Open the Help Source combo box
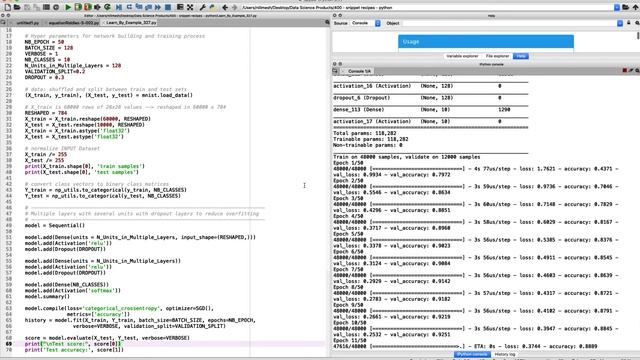Viewport: 640px width, 360px height. click(x=365, y=23)
